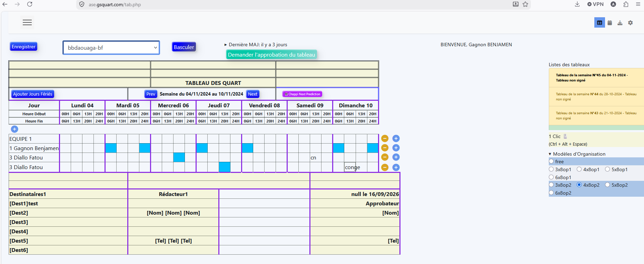This screenshot has width=644, height=264.
Task: Add row after EQUIPE 1 with plus icon
Action: tap(396, 138)
